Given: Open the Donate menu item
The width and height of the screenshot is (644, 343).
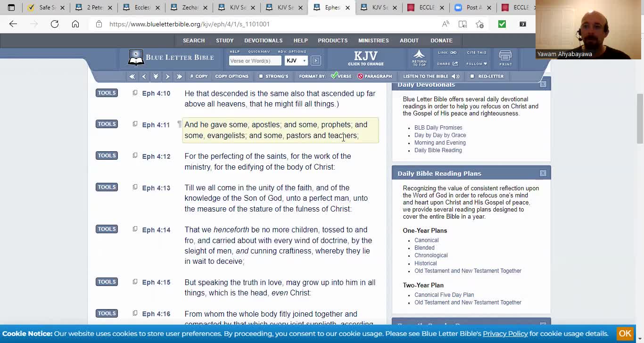Looking at the screenshot, I should point(441,41).
